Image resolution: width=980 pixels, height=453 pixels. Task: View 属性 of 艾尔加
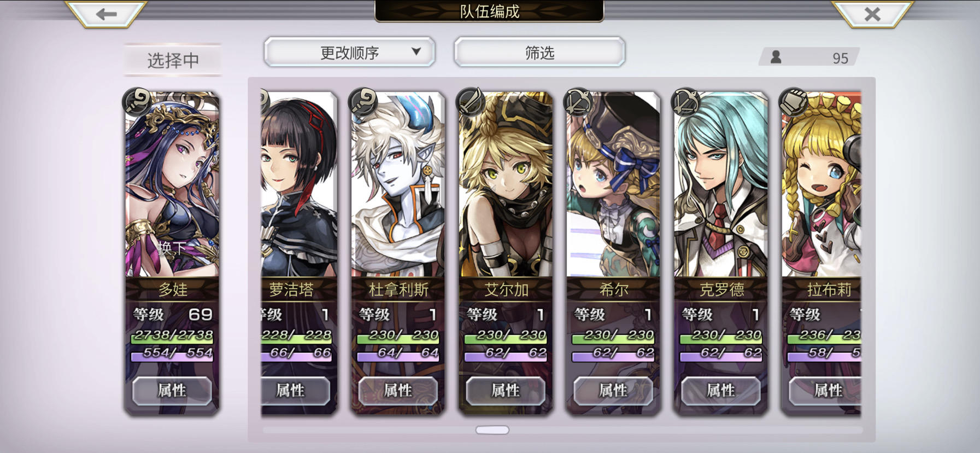506,391
